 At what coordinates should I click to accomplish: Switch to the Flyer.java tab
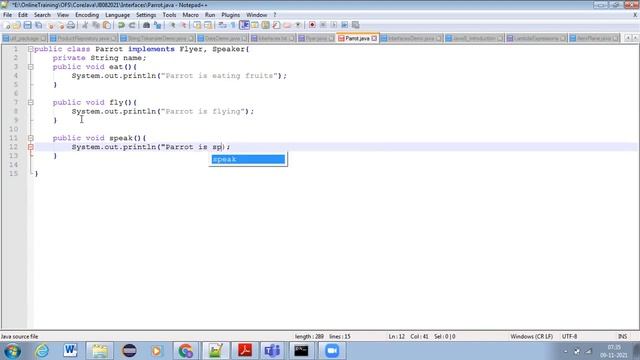316,38
